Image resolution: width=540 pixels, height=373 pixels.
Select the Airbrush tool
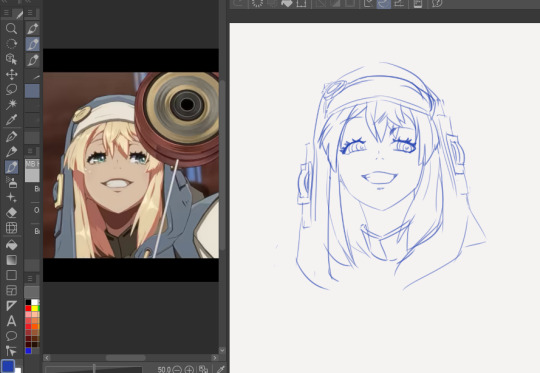tap(11, 182)
